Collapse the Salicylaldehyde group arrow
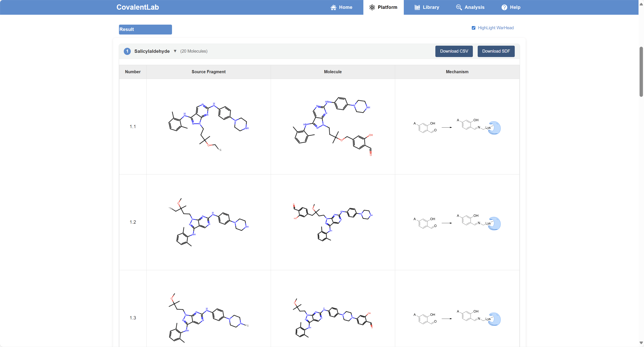Screen dimensions: 644x347 pos(175,51)
